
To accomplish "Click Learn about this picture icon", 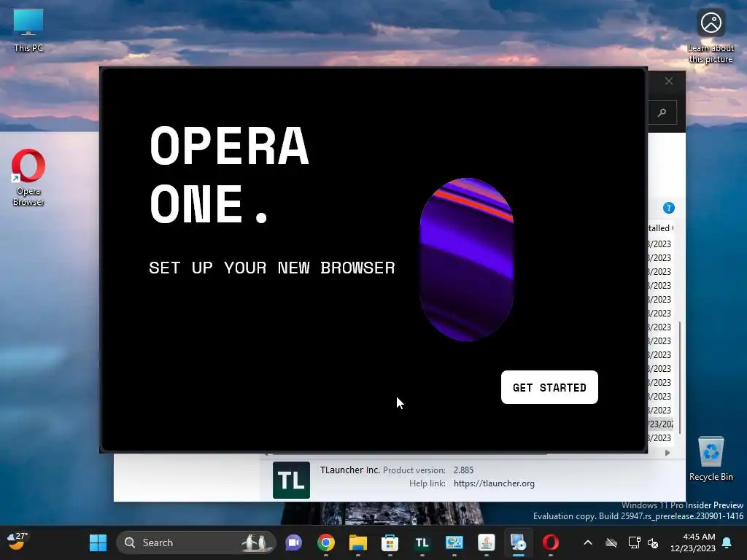I will 711,35.
